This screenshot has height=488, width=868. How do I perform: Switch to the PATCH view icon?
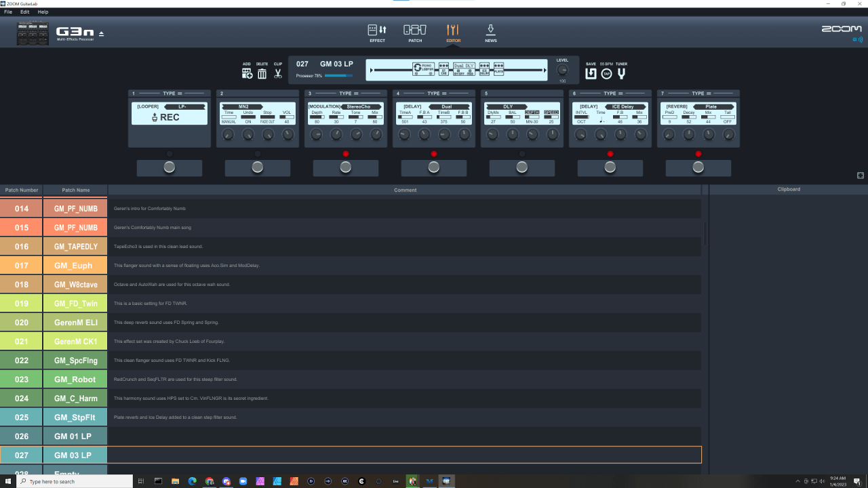click(414, 33)
